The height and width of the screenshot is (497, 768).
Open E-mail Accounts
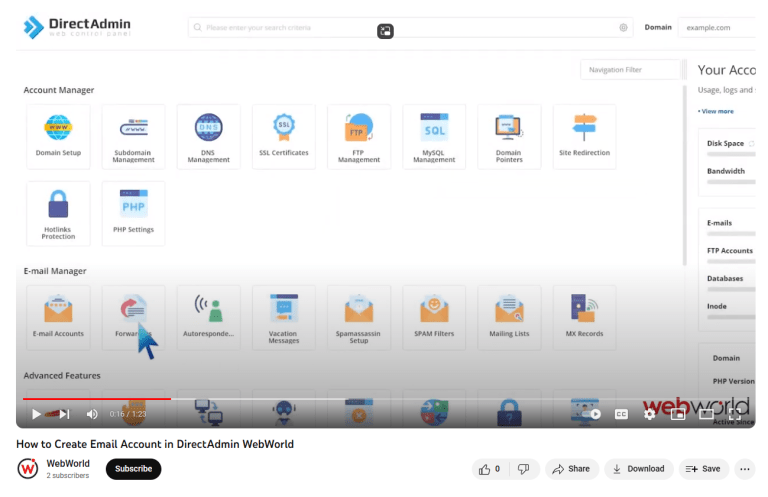pos(58,318)
